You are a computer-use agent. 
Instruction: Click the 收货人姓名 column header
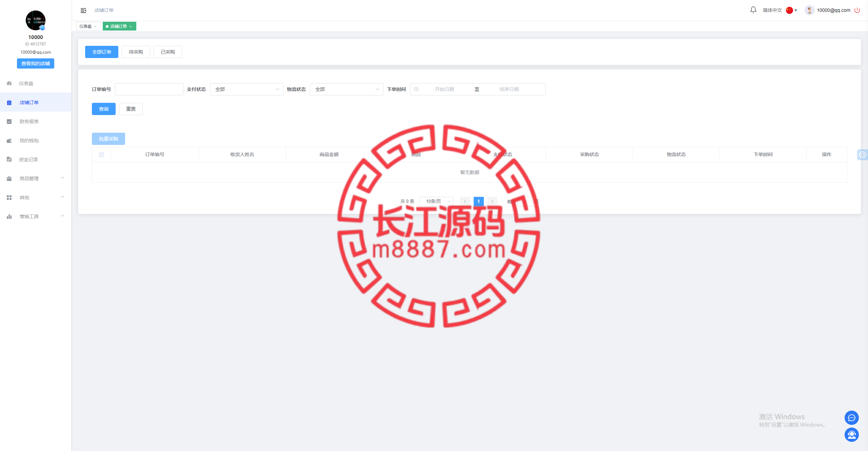pyautogui.click(x=242, y=154)
